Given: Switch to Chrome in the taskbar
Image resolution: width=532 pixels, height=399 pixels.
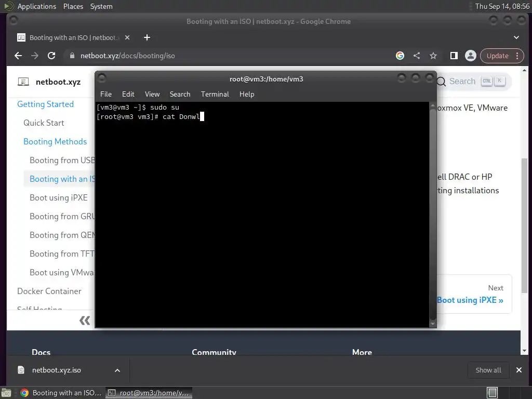Looking at the screenshot, I should (61, 393).
